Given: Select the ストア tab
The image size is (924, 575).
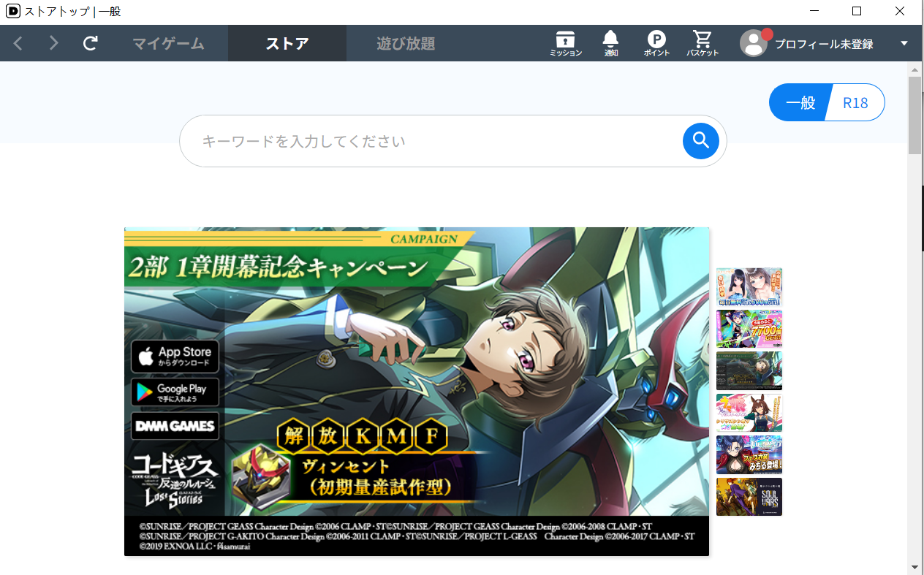Looking at the screenshot, I should point(287,44).
